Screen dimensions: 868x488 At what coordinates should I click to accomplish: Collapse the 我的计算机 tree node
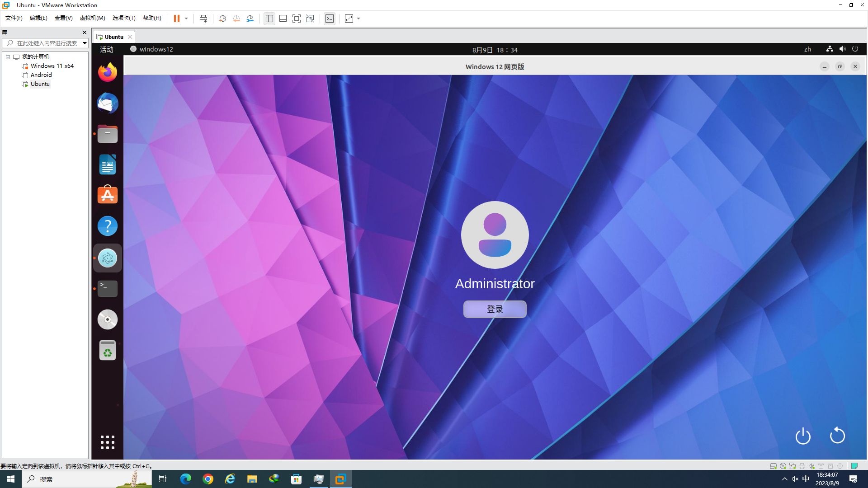[8, 57]
